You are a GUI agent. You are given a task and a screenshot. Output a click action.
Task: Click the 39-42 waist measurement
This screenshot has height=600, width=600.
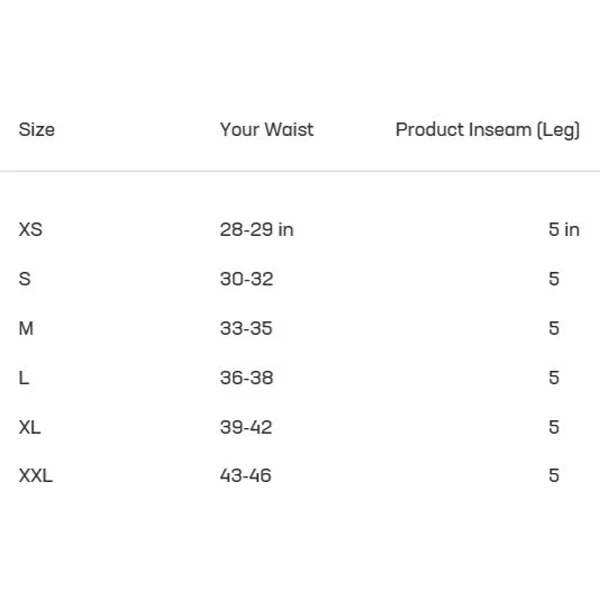pyautogui.click(x=246, y=427)
